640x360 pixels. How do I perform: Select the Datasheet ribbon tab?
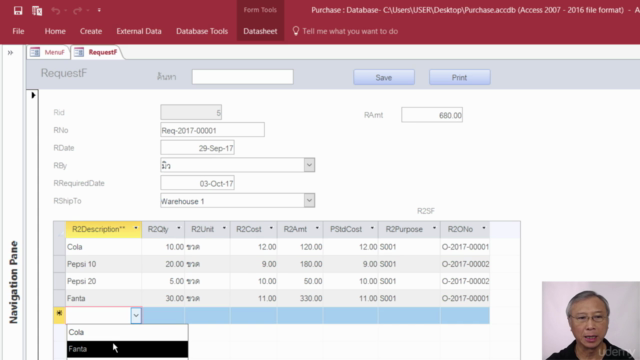tap(260, 31)
